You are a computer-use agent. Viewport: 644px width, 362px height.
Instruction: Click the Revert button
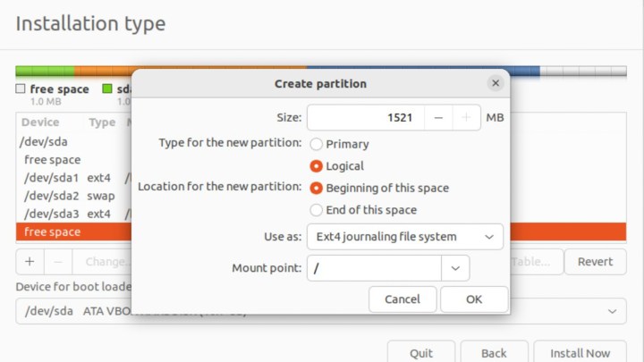coord(595,262)
